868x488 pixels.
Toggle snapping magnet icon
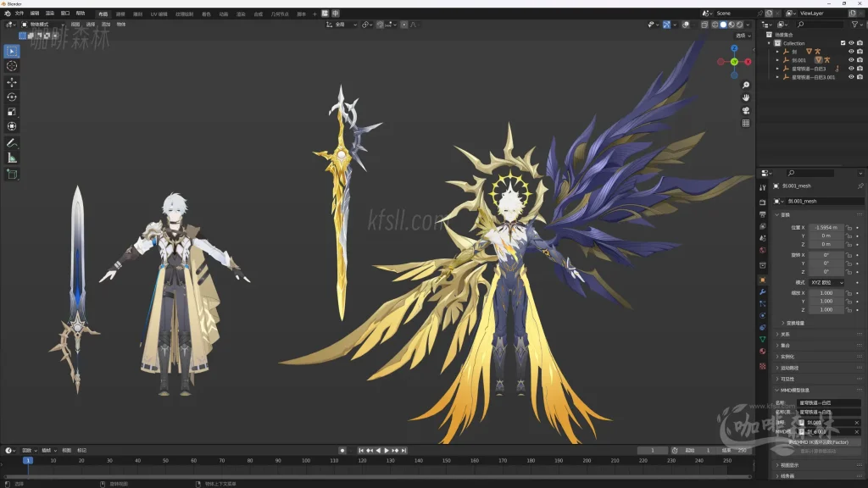click(381, 25)
